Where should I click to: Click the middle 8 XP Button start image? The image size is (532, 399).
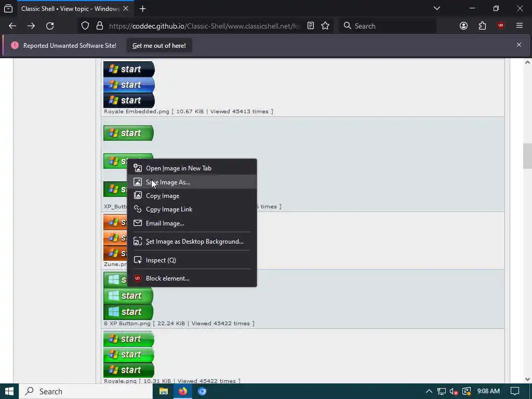129,296
